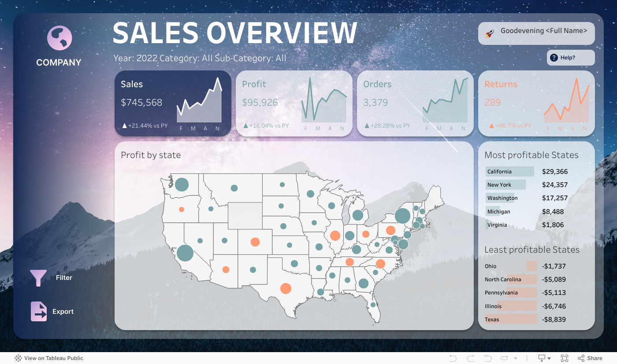Click the Help? button
Screen dimensions: 617x364
571,57
